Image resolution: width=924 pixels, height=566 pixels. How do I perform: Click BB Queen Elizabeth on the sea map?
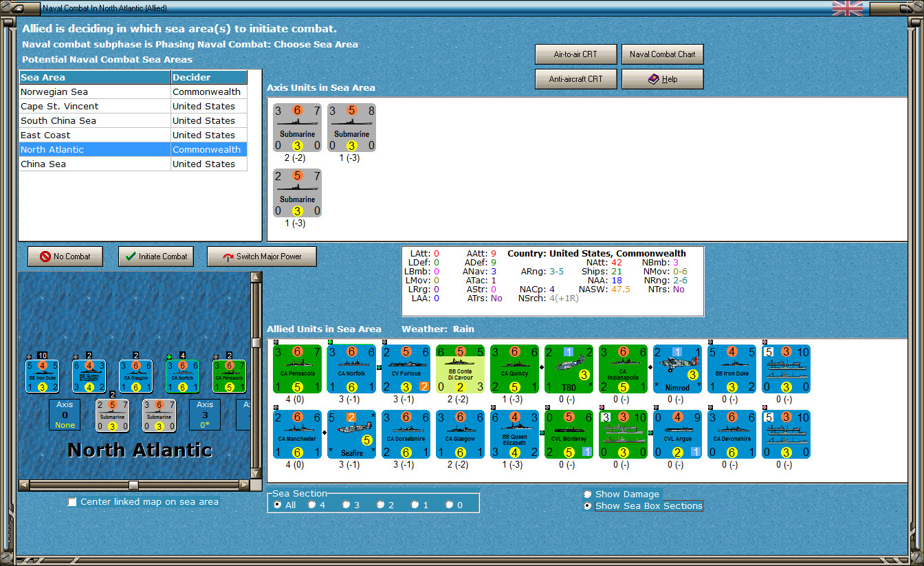pos(89,376)
